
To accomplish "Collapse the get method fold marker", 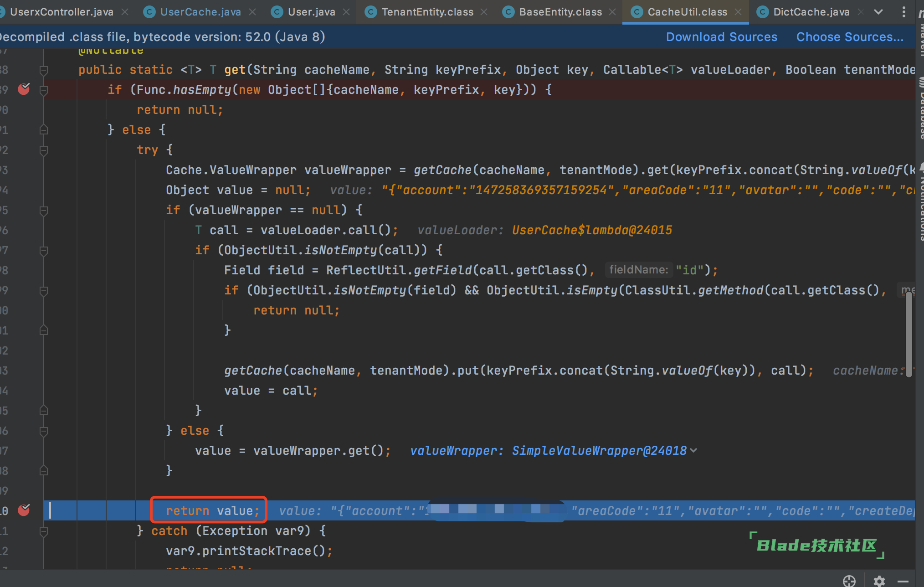I will pos(44,70).
